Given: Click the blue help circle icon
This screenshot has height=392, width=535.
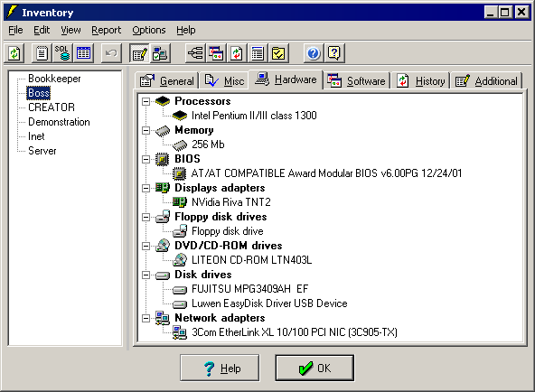Looking at the screenshot, I should click(x=314, y=53).
